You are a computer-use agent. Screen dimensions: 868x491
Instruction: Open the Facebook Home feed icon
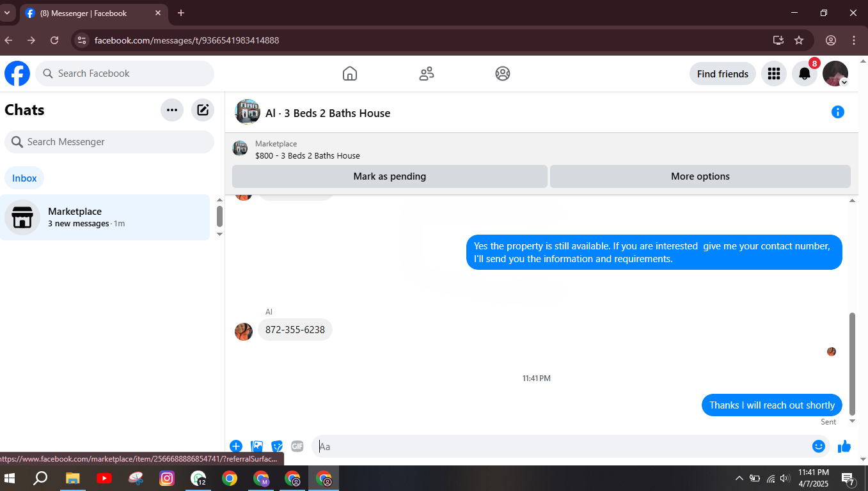tap(349, 74)
